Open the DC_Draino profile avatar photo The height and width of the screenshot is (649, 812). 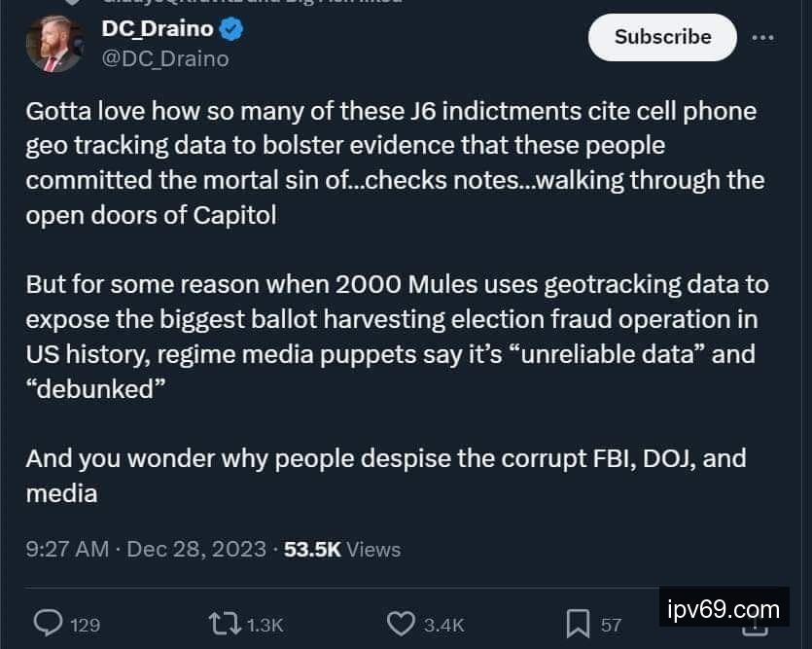[54, 43]
